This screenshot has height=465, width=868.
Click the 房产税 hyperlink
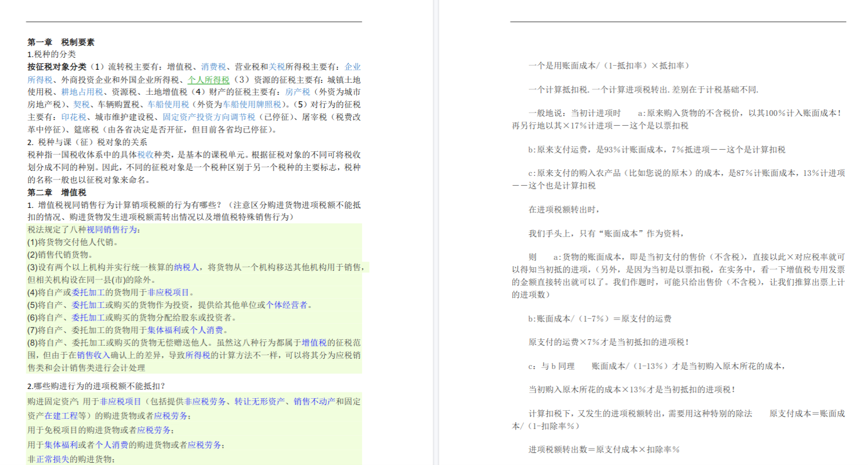pyautogui.click(x=298, y=92)
